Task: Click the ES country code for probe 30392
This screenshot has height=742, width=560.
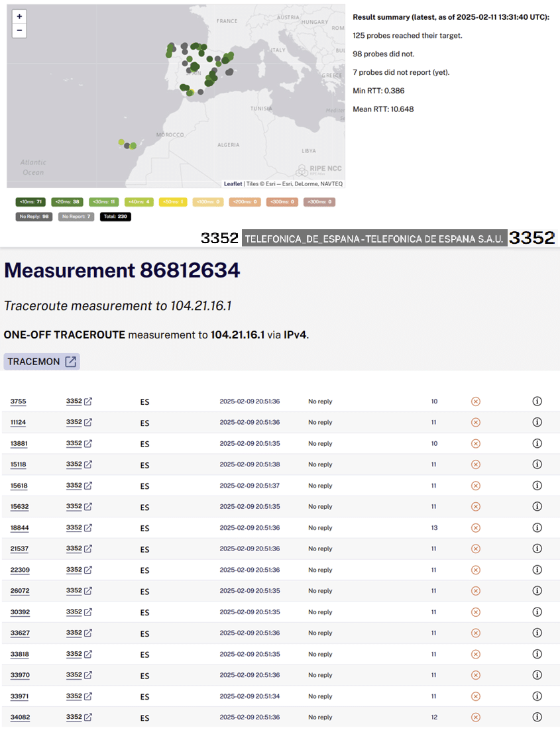Action: pos(145,612)
